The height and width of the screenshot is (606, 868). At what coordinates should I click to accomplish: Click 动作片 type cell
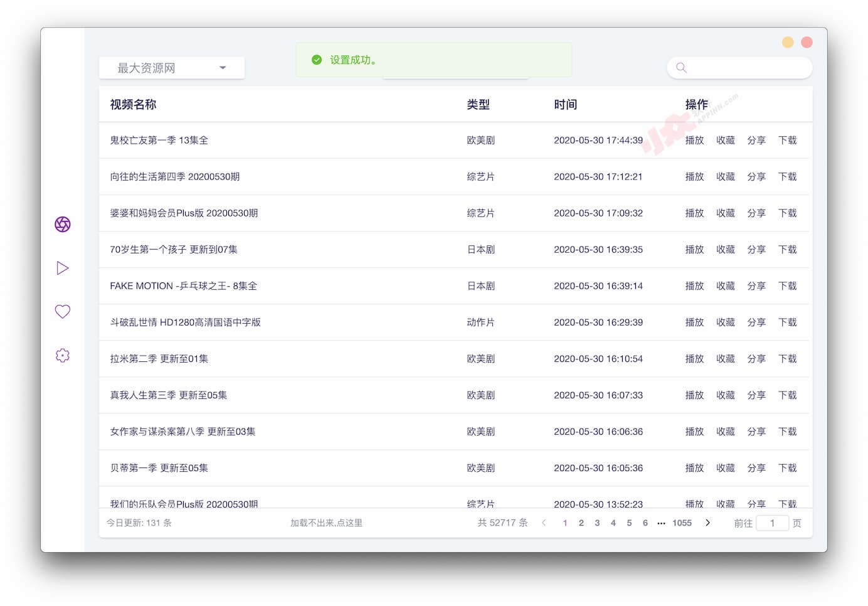481,322
